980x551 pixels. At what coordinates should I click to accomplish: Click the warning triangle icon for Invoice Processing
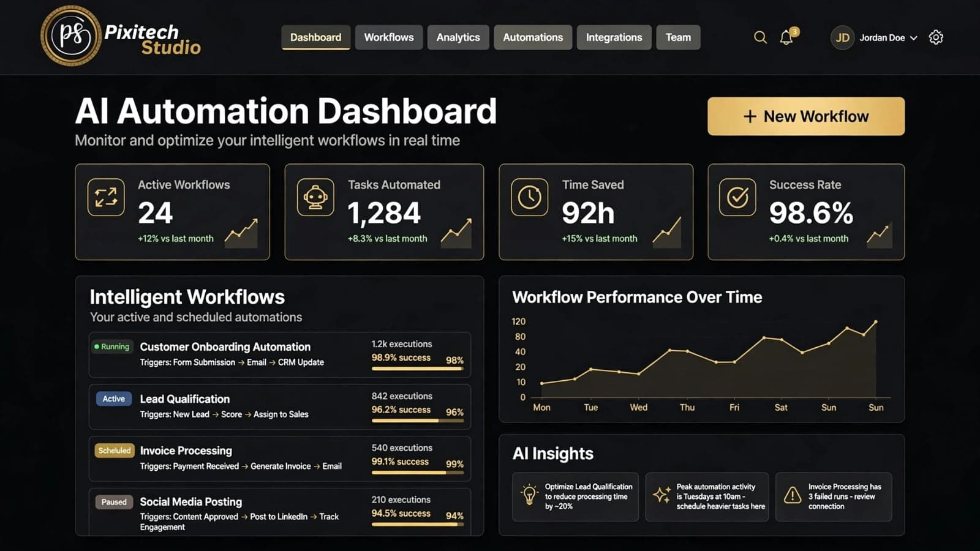pos(793,495)
